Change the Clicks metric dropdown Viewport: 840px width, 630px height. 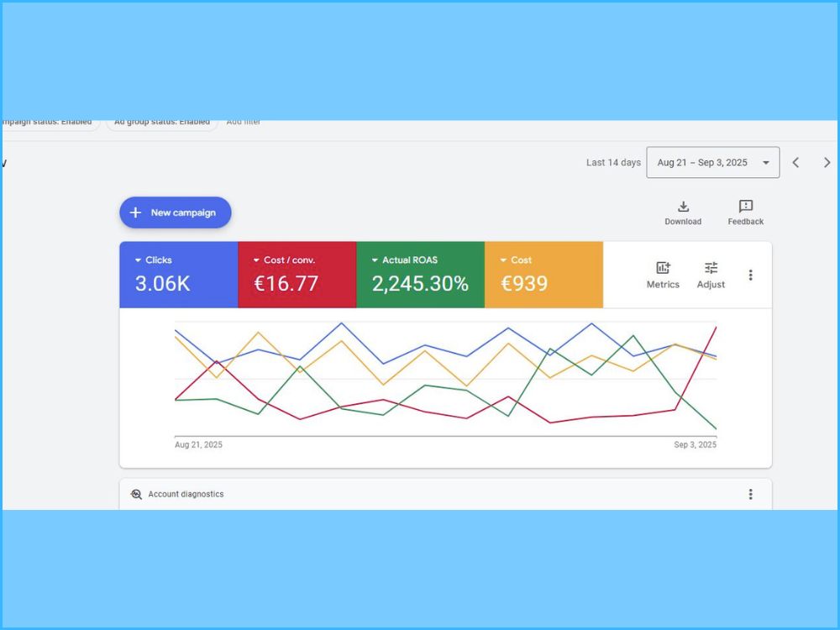154,260
